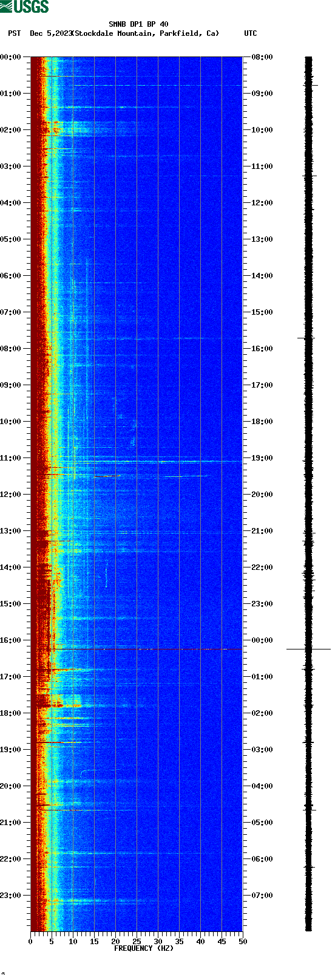The width and height of the screenshot is (335, 980).
Task: Click the '00:00' PST time label
Action: pyautogui.click(x=11, y=57)
